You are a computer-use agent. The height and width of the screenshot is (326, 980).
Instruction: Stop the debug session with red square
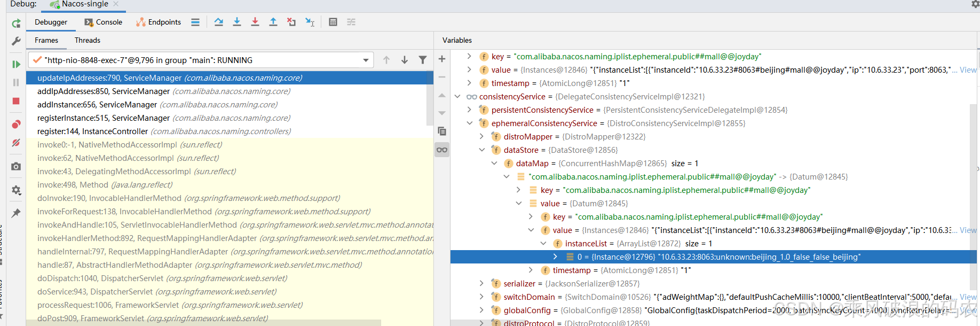click(16, 101)
